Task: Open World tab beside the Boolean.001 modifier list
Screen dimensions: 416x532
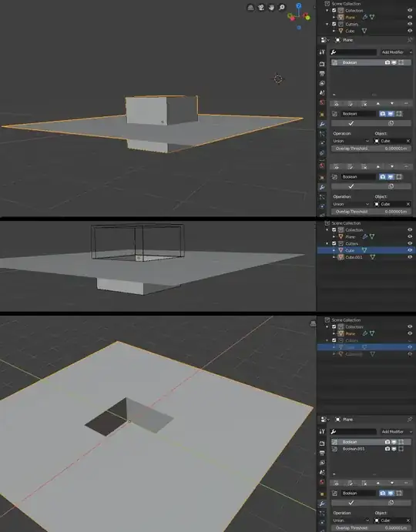Action: tap(322, 482)
